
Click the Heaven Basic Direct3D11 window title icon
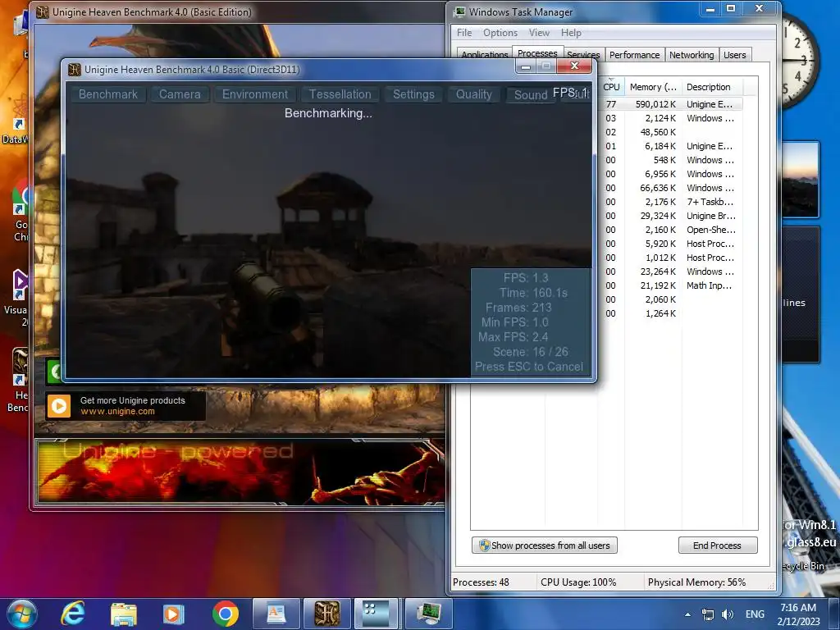[x=75, y=70]
